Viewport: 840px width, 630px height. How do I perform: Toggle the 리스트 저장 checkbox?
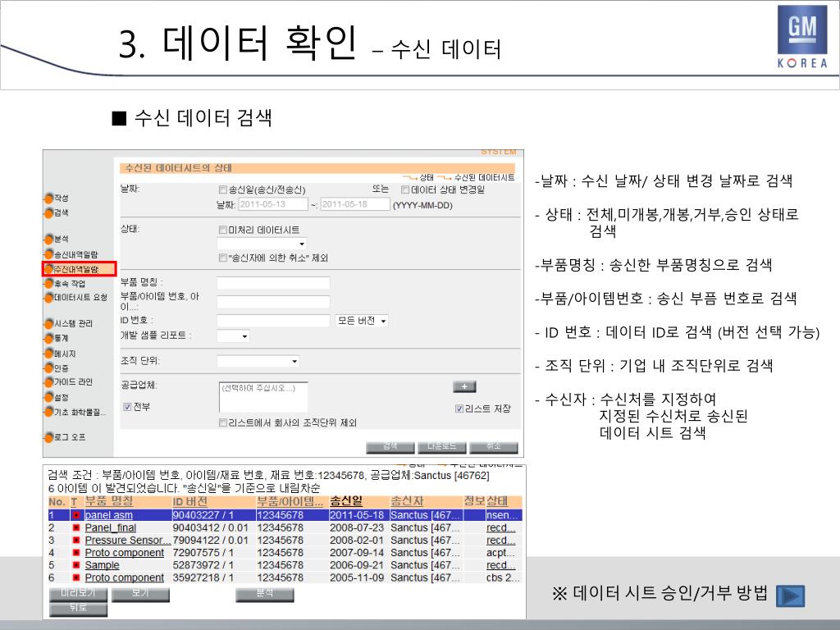tap(459, 409)
